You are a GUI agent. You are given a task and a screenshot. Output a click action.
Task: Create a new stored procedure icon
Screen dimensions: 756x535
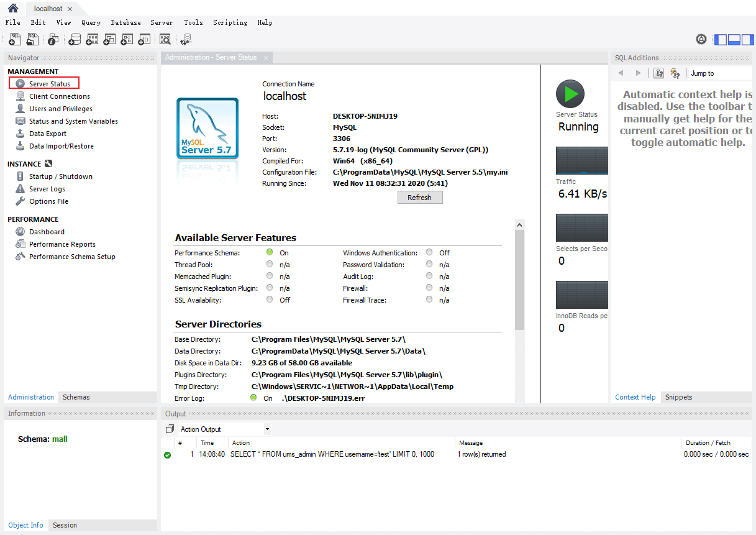[127, 40]
